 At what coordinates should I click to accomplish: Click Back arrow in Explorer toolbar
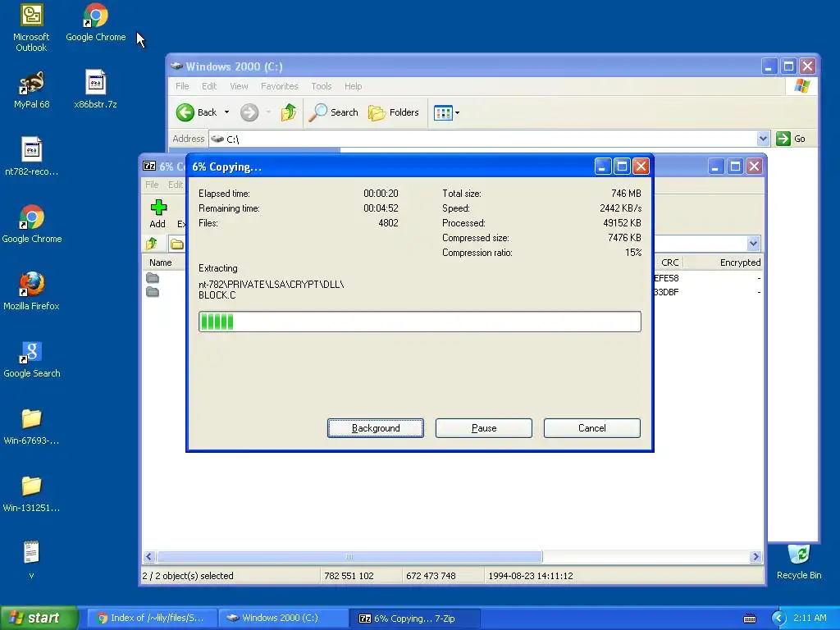pos(185,112)
